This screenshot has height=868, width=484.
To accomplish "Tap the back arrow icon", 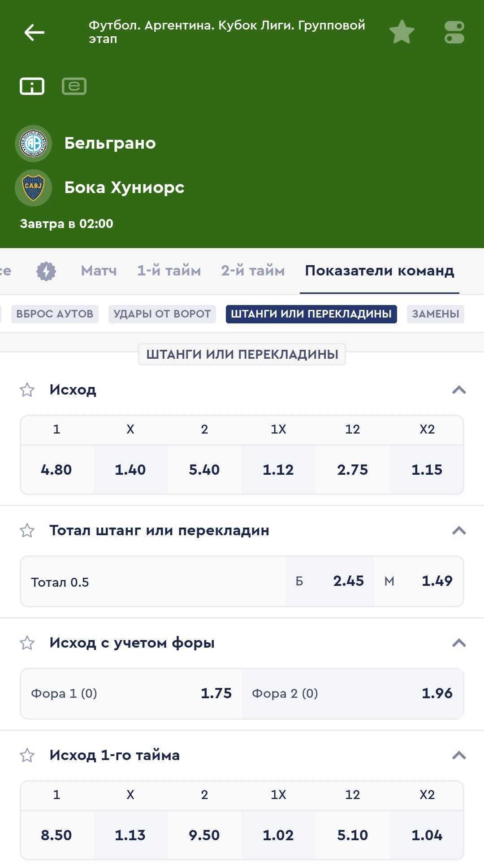I will coord(34,32).
